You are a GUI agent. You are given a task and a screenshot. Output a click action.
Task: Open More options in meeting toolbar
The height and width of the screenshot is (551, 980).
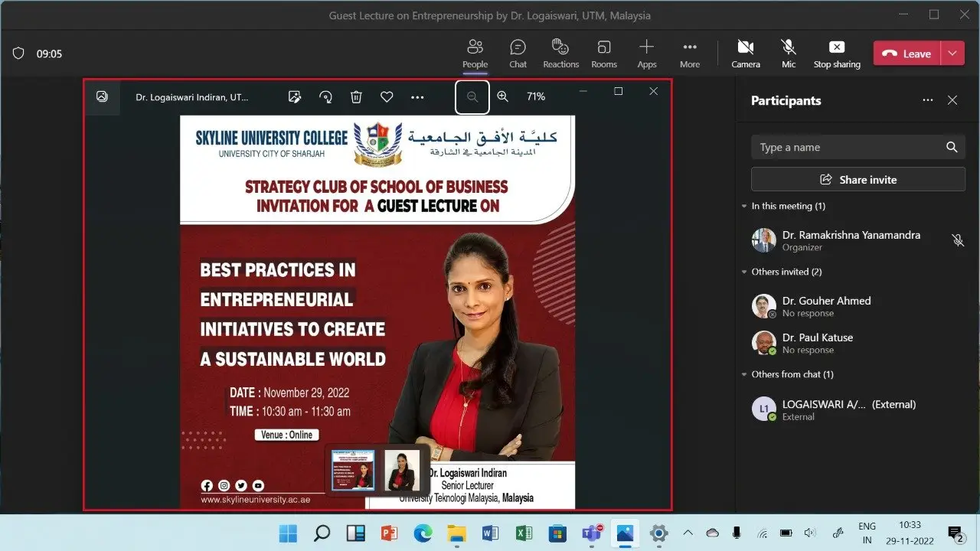(x=690, y=54)
